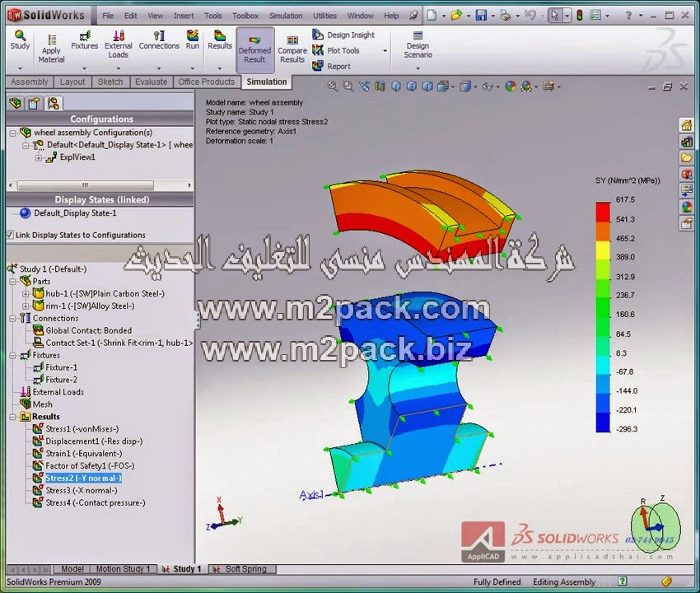Select the Model bottom tab
Image resolution: width=700 pixels, height=593 pixels.
pyautogui.click(x=72, y=569)
